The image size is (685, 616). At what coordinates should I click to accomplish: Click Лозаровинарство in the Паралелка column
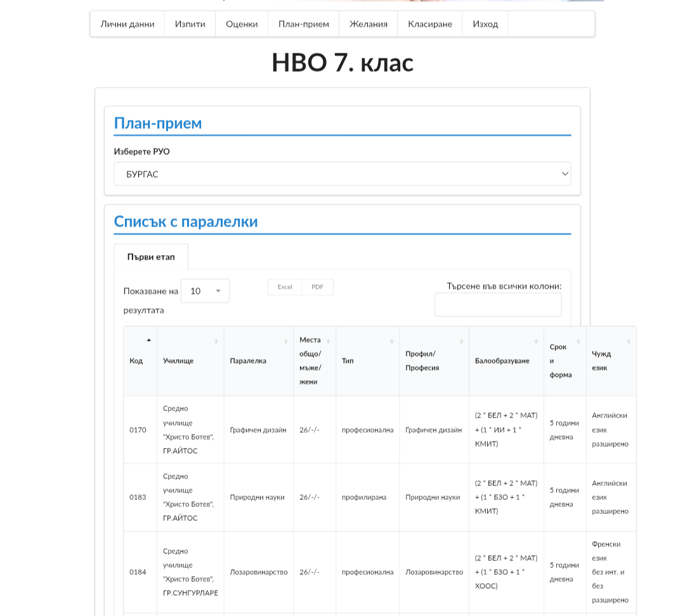tap(259, 572)
